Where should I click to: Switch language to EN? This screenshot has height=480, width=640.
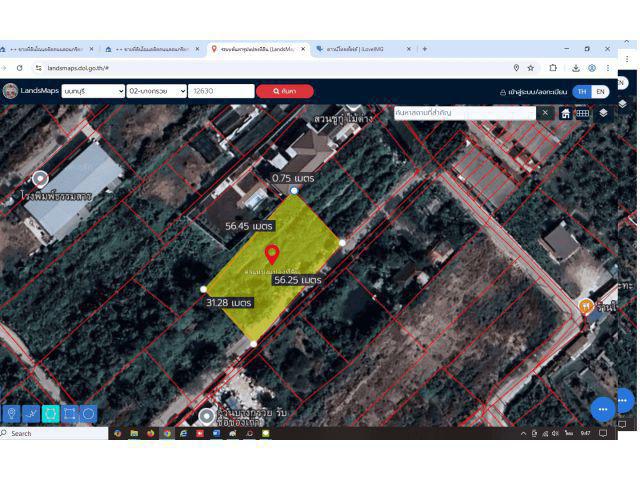600,91
